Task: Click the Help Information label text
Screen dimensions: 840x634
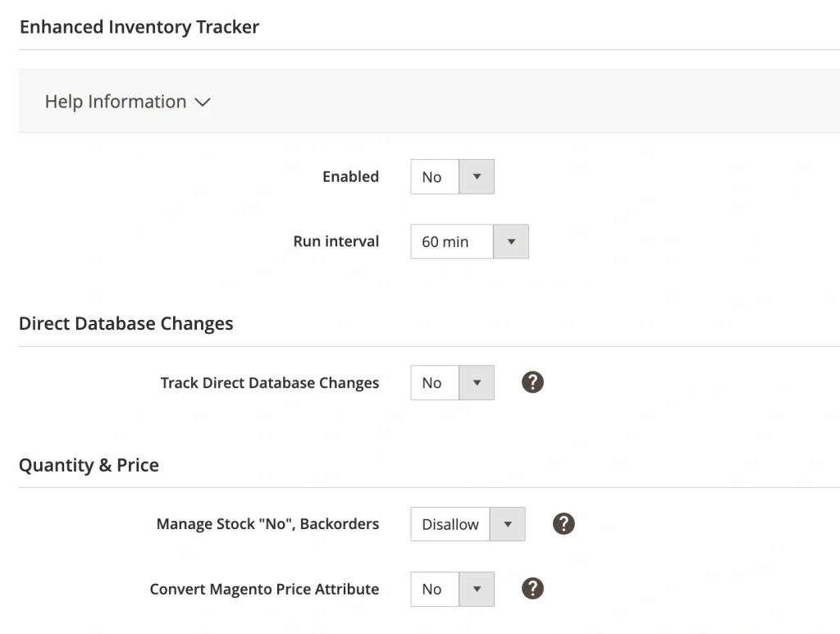Action: coord(115,102)
